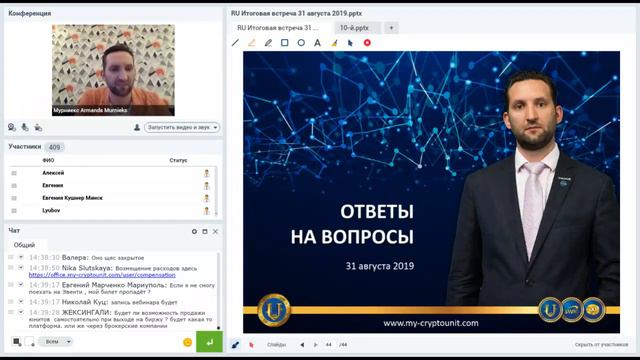Viewport: 640px width, 360px height.
Task: Click Скрыть от участников button
Action: click(x=601, y=345)
